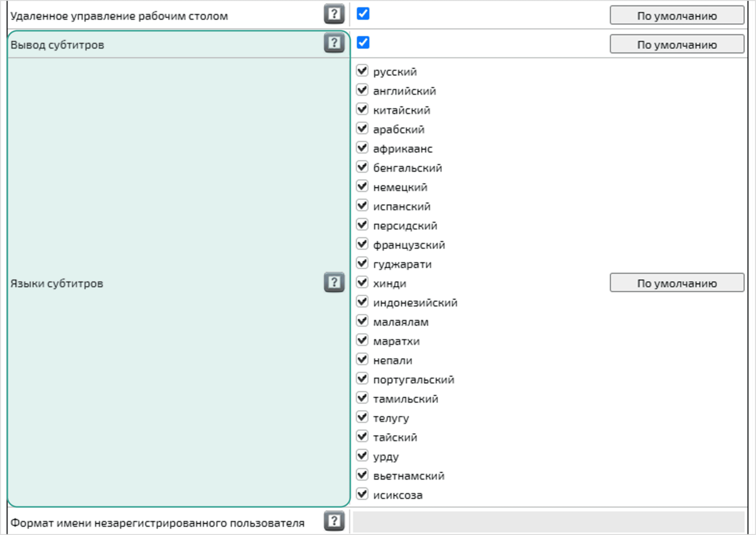Disable немецкий subtitle language

tap(362, 186)
